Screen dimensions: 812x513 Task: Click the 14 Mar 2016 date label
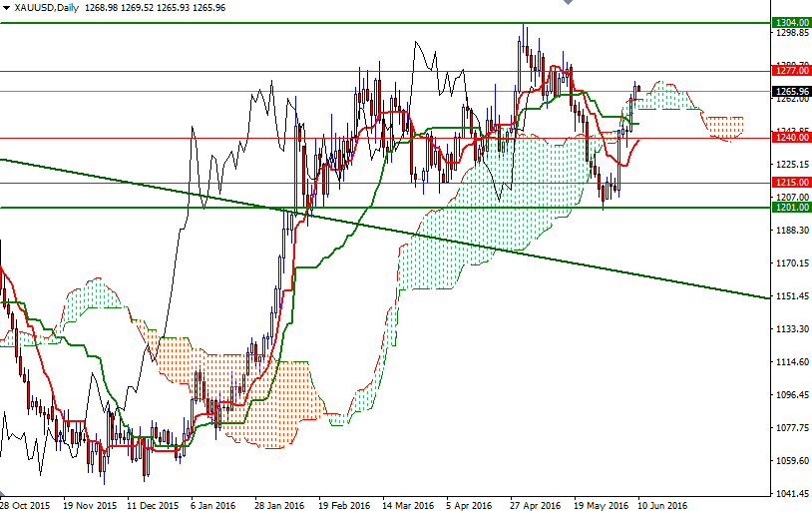coord(407,505)
